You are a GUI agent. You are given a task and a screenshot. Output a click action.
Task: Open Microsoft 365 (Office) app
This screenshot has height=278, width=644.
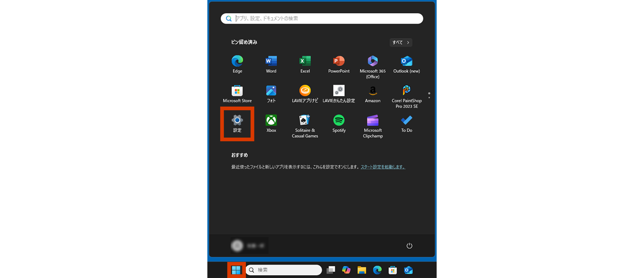tap(372, 67)
